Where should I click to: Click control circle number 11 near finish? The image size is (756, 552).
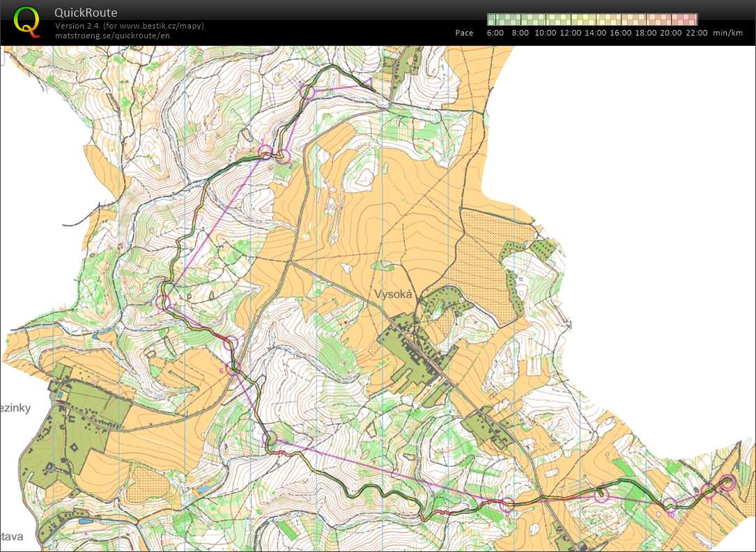[x=709, y=490]
